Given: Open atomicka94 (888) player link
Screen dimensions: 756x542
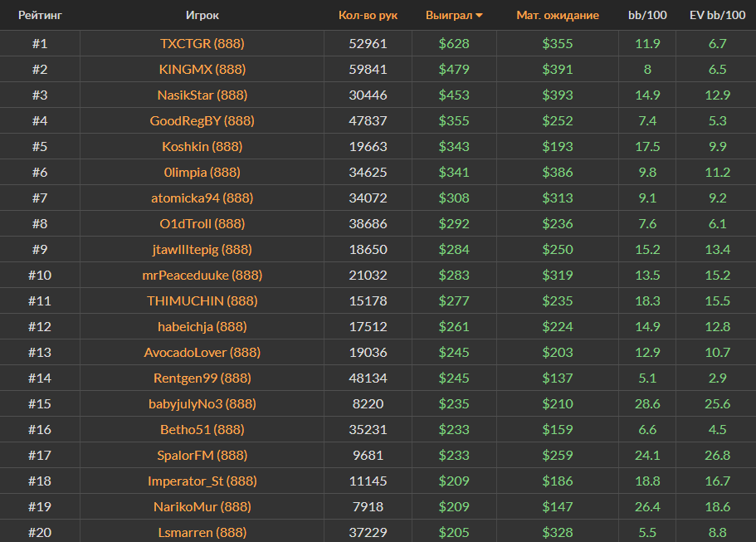Looking at the screenshot, I should tap(202, 198).
